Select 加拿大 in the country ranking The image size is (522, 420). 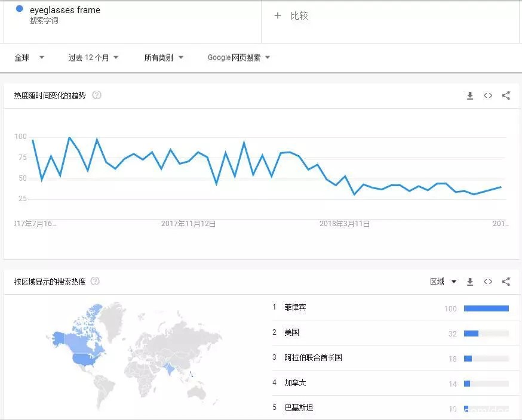(295, 382)
